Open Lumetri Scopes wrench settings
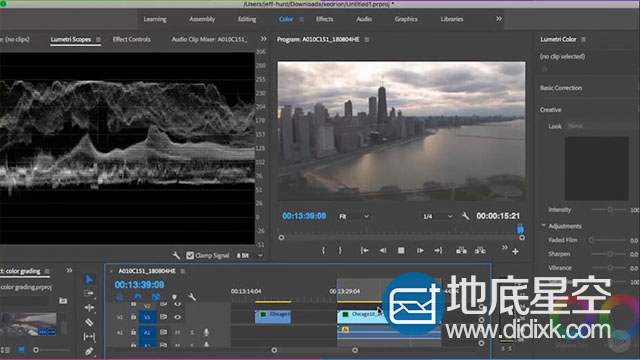Image resolution: width=640 pixels, height=360 pixels. pyautogui.click(x=176, y=256)
